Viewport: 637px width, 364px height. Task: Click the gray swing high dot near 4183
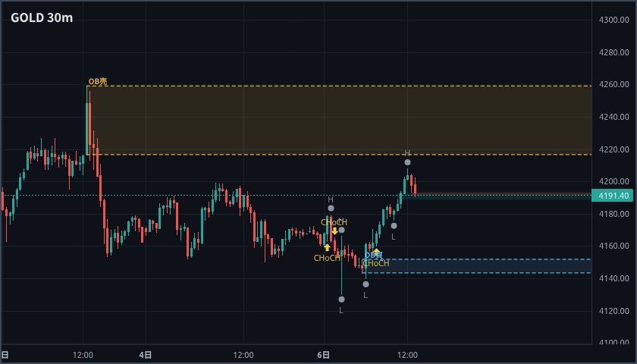point(331,209)
